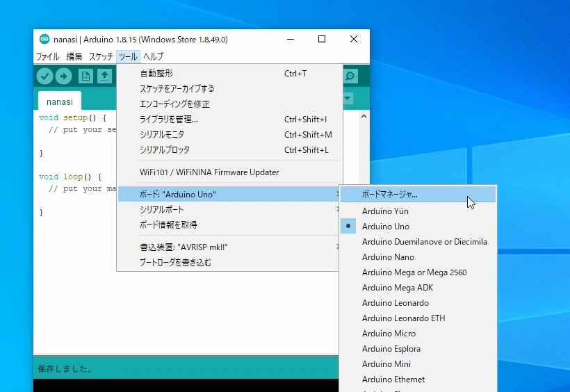
Task: Maximize the Arduino window
Action: point(322,40)
